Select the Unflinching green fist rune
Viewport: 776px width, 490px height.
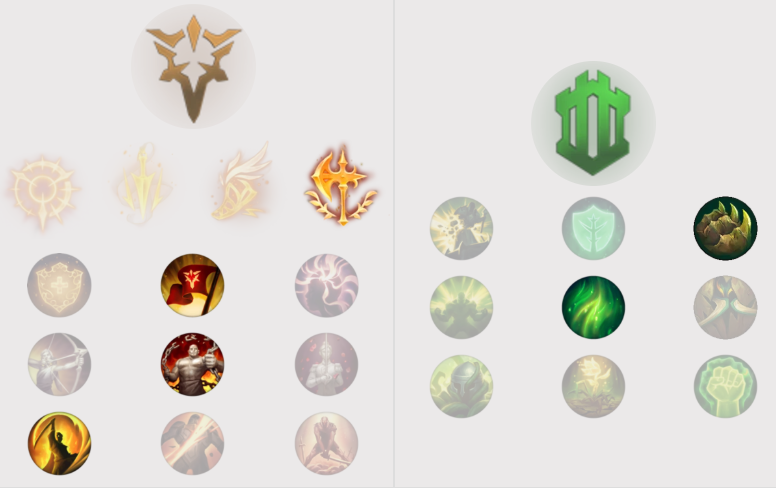point(725,387)
